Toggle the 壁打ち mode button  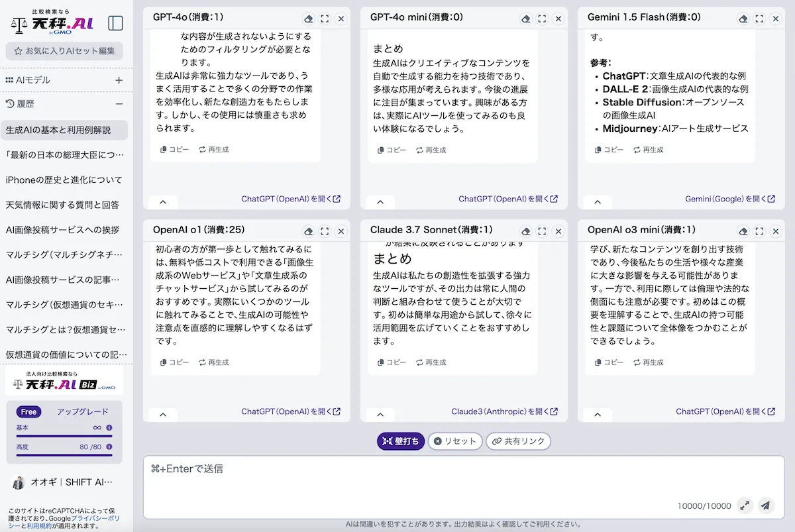[x=401, y=441]
